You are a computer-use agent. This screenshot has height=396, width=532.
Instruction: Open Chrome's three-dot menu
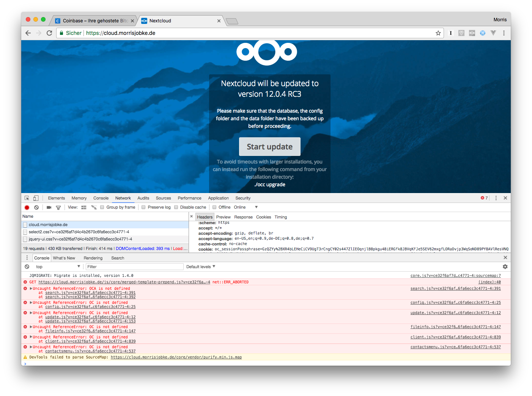pyautogui.click(x=504, y=33)
